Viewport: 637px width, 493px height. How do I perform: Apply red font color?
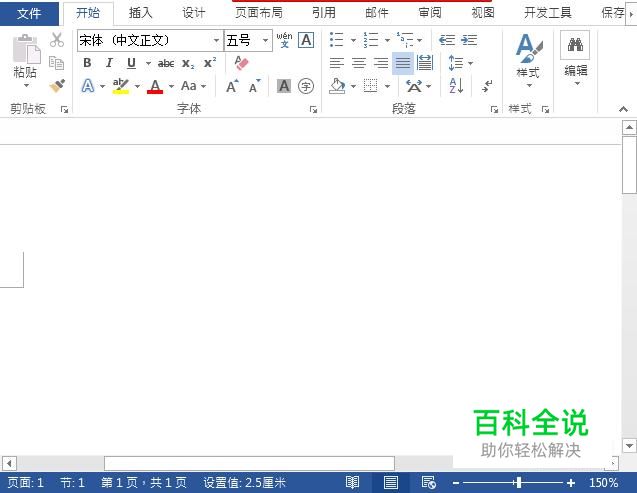pos(155,86)
